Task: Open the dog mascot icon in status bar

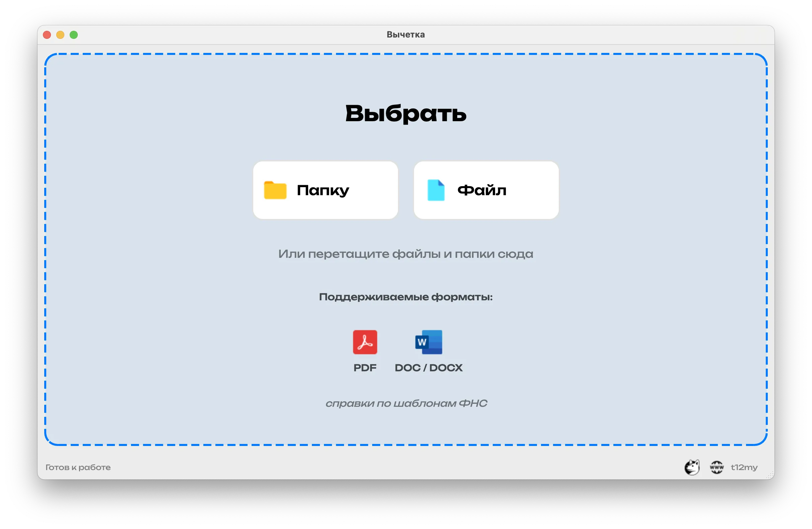Action: pyautogui.click(x=692, y=467)
